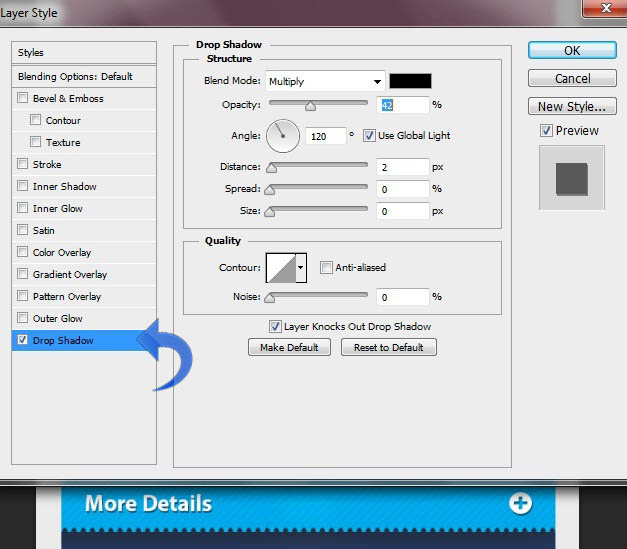Click the Size value field
Image resolution: width=627 pixels, height=549 pixels.
click(x=403, y=211)
